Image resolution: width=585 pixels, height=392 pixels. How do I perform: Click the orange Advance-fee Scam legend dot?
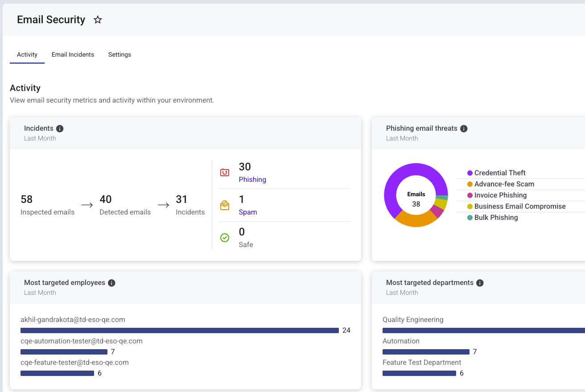[x=470, y=184]
